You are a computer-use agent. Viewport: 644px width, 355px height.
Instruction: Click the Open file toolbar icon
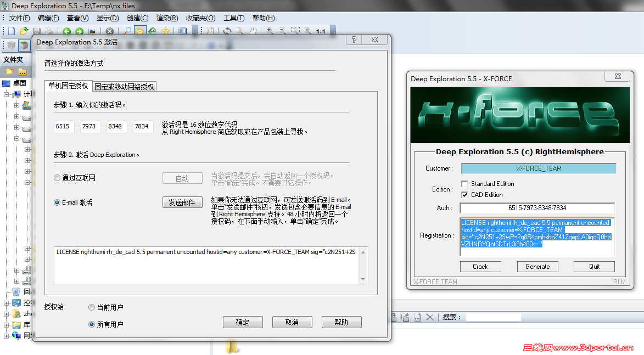24,31
